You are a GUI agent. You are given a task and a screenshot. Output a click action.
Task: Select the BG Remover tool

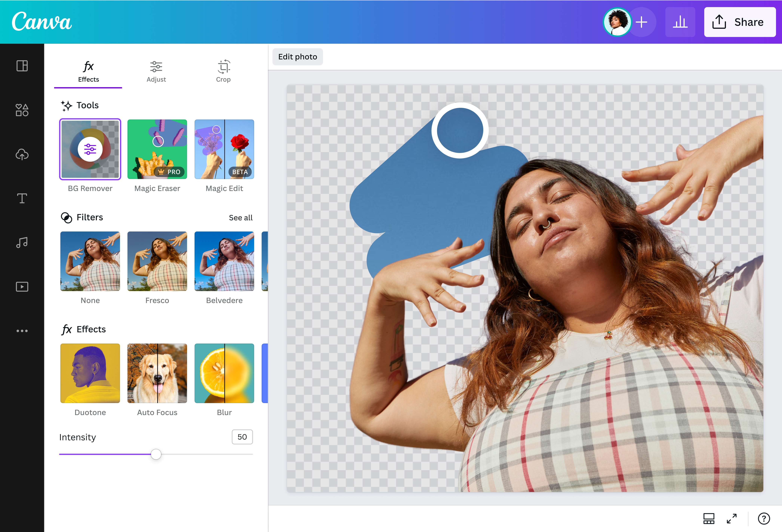pos(90,149)
